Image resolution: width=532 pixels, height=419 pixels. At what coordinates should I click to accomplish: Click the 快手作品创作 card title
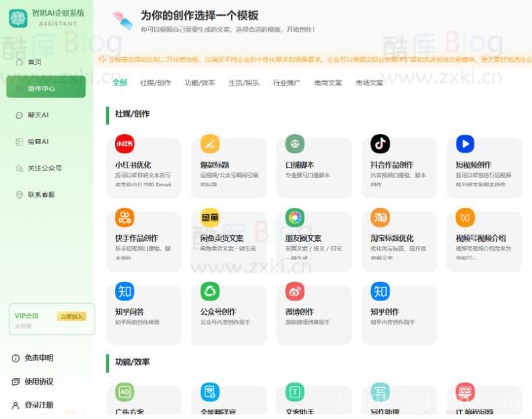pyautogui.click(x=137, y=238)
